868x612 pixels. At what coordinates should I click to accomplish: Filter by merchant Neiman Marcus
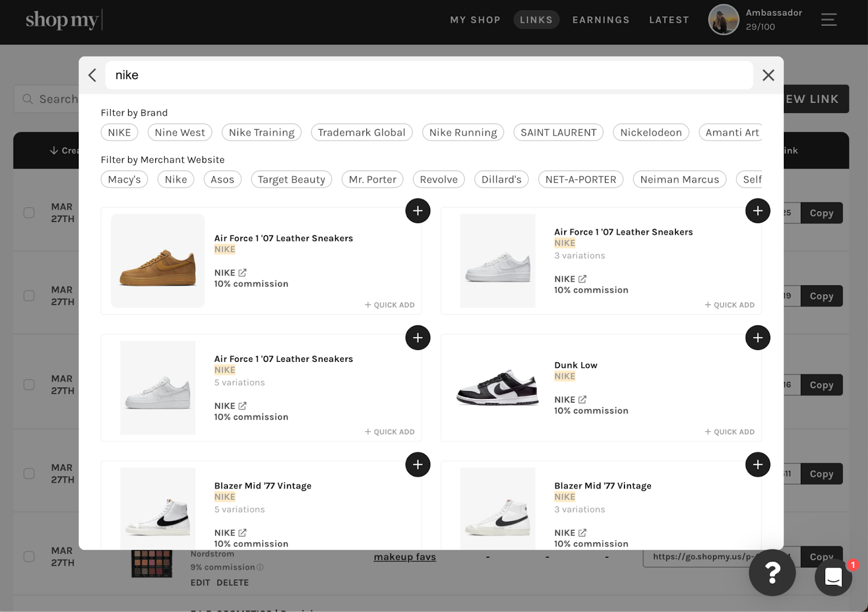click(680, 180)
